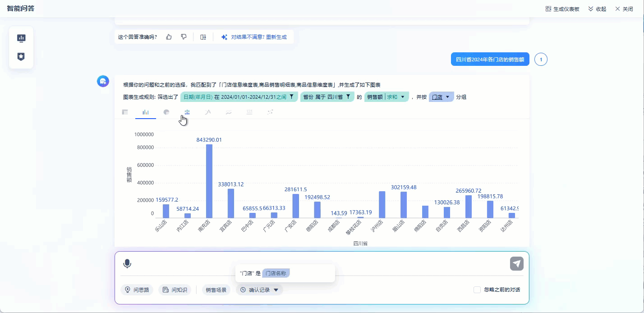Switch to pie chart tab
Image resolution: width=644 pixels, height=313 pixels.
166,112
